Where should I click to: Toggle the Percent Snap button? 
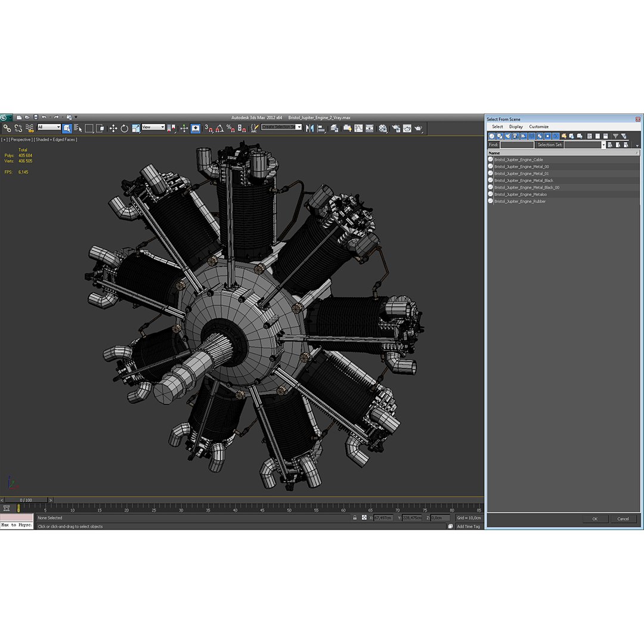(230, 129)
